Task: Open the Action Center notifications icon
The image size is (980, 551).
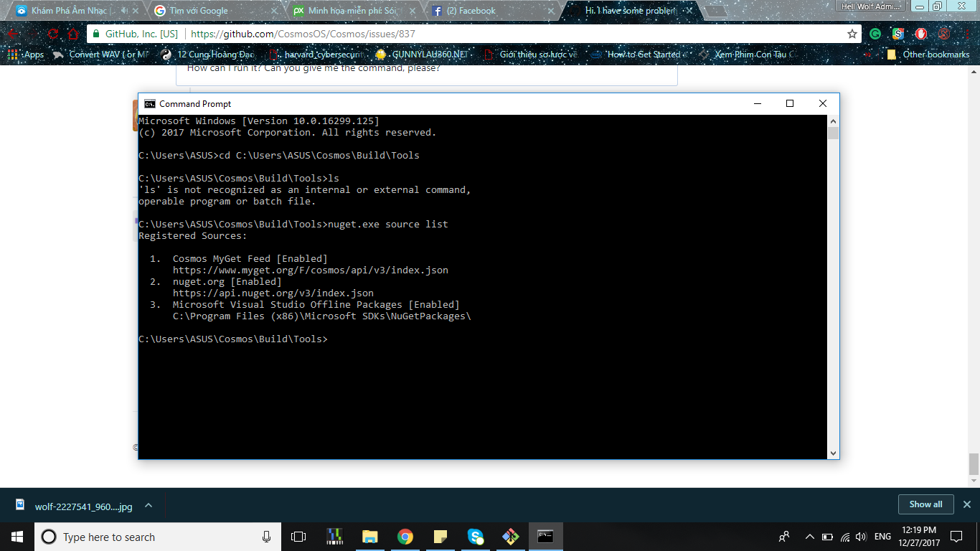Action: point(956,537)
